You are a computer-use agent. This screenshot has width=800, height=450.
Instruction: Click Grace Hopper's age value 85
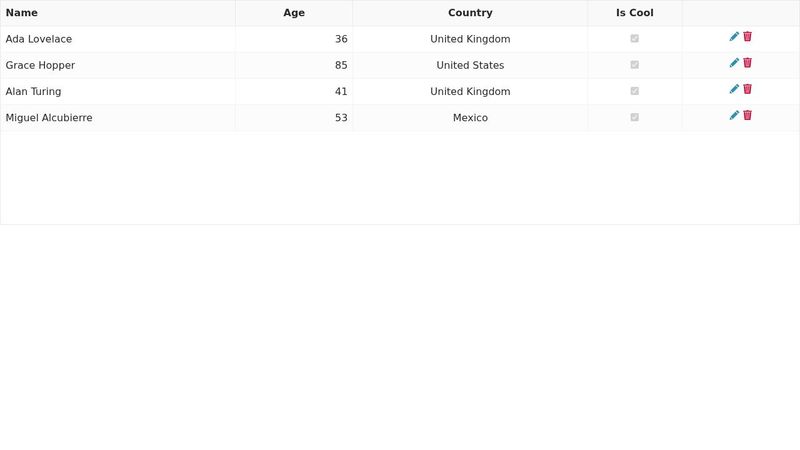[341, 65]
